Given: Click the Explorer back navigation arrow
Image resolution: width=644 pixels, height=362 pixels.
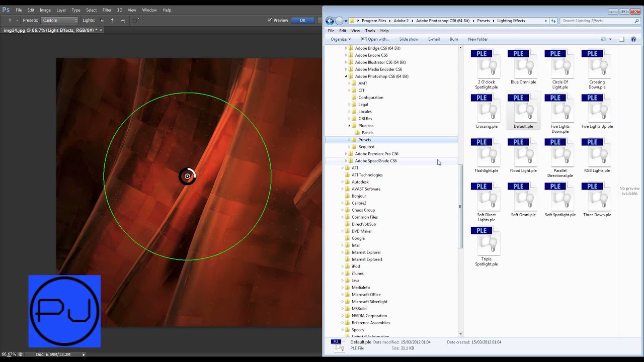Looking at the screenshot, I should [x=330, y=21].
